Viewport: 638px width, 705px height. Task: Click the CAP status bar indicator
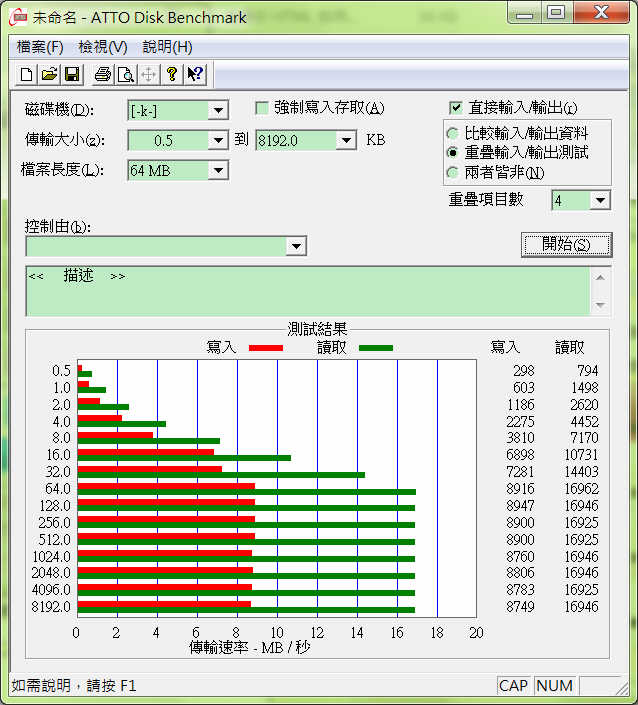[x=513, y=686]
